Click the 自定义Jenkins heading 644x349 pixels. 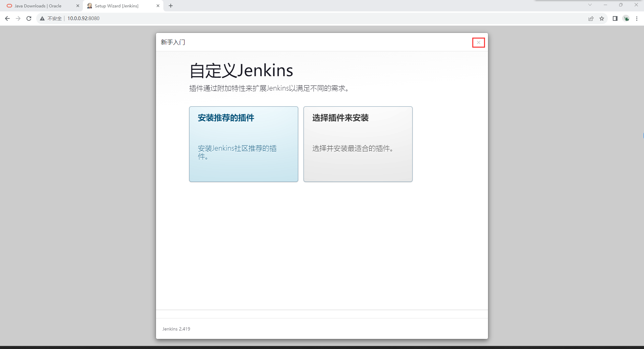click(241, 70)
